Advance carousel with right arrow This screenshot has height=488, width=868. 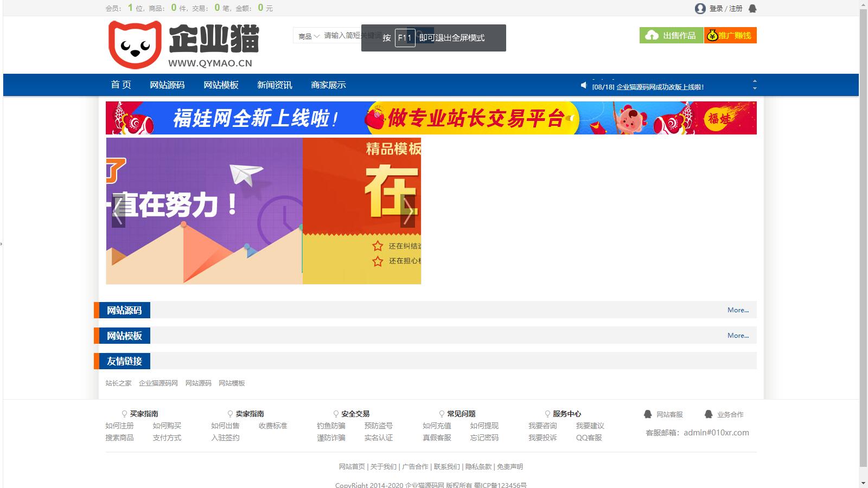(408, 211)
